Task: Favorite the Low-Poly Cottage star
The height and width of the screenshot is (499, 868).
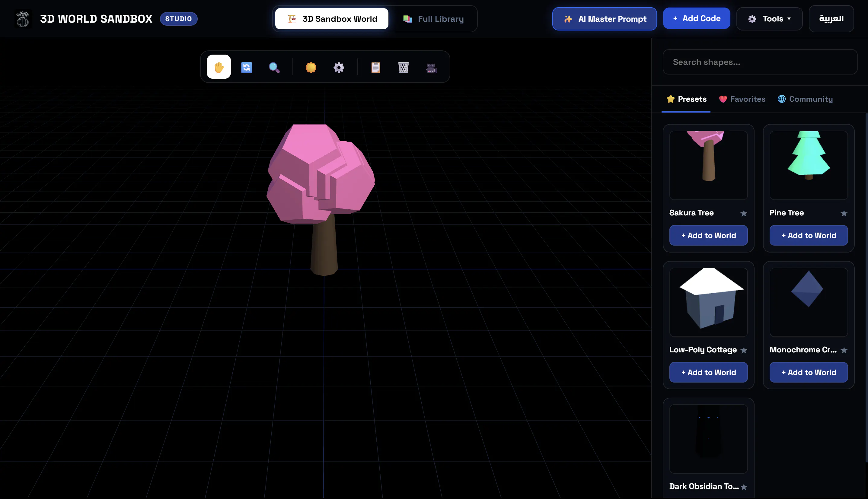Action: 744,350
